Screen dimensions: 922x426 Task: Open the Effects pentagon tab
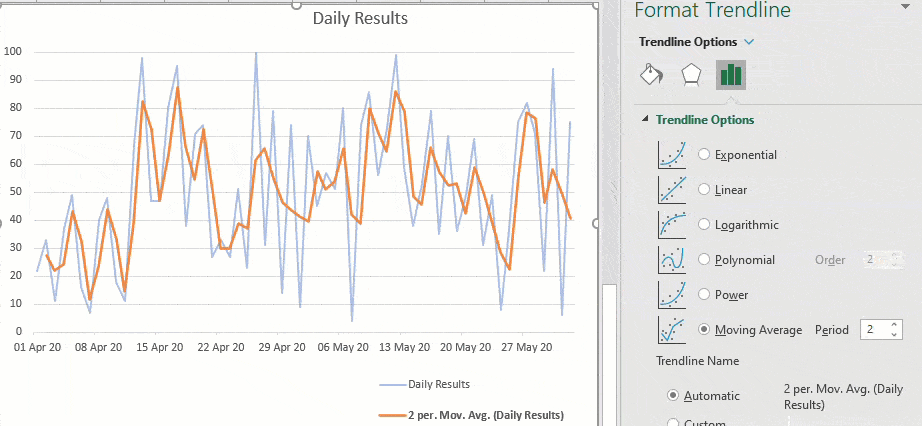[691, 75]
